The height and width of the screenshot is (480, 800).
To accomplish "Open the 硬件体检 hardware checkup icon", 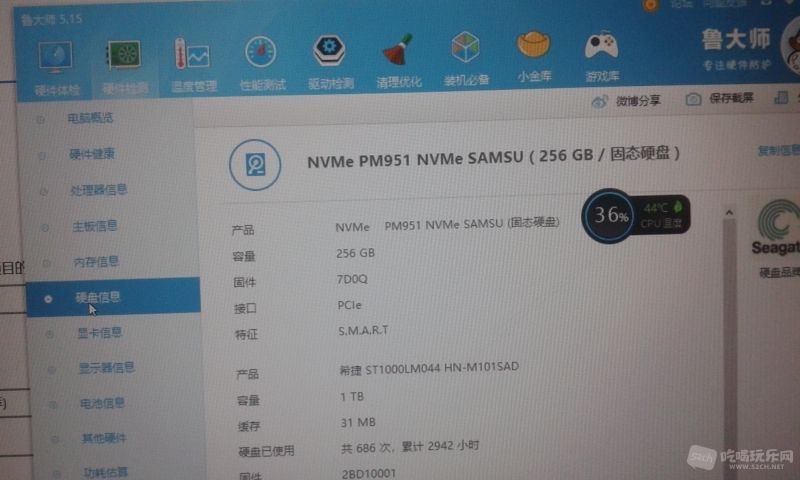I will point(56,59).
